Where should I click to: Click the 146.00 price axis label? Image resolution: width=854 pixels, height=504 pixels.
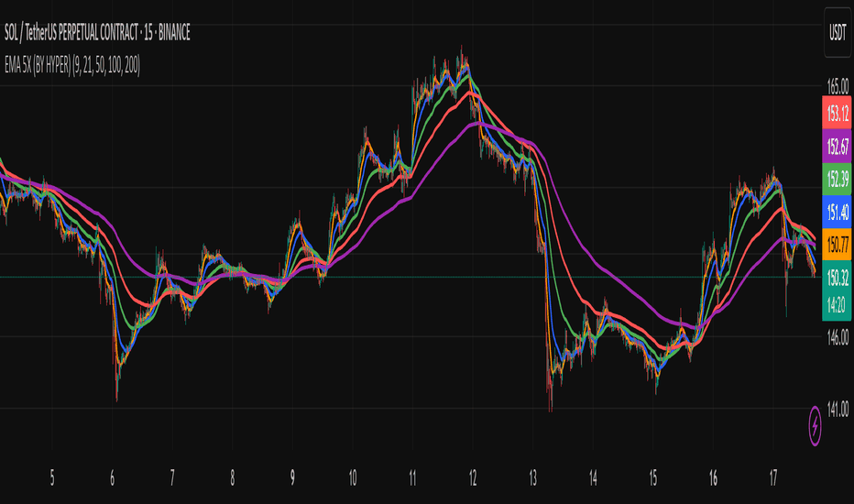click(838, 337)
